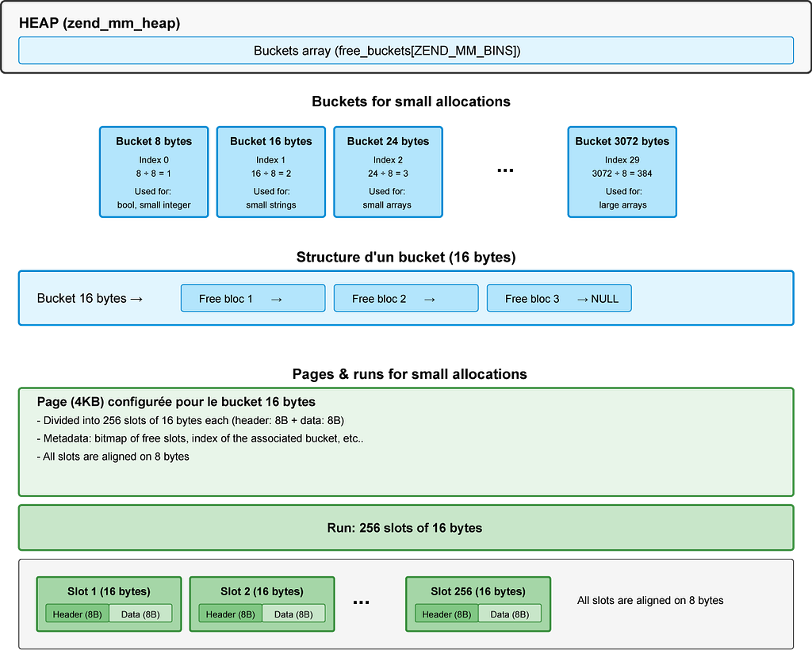Click the Data (8B) cell in Slot 1
Screen dimensions: 812x650
(x=140, y=614)
